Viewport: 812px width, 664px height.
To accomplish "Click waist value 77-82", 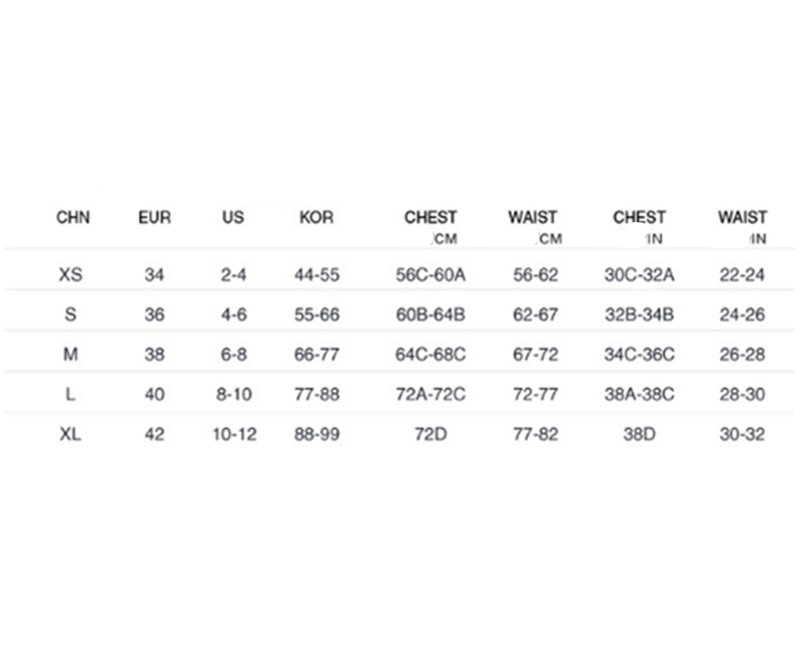I will tap(535, 434).
